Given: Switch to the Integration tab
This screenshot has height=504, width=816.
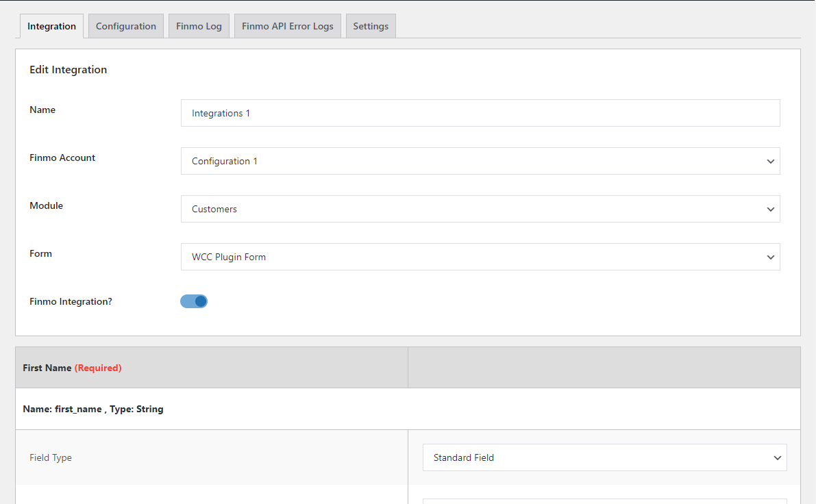Looking at the screenshot, I should 51,26.
